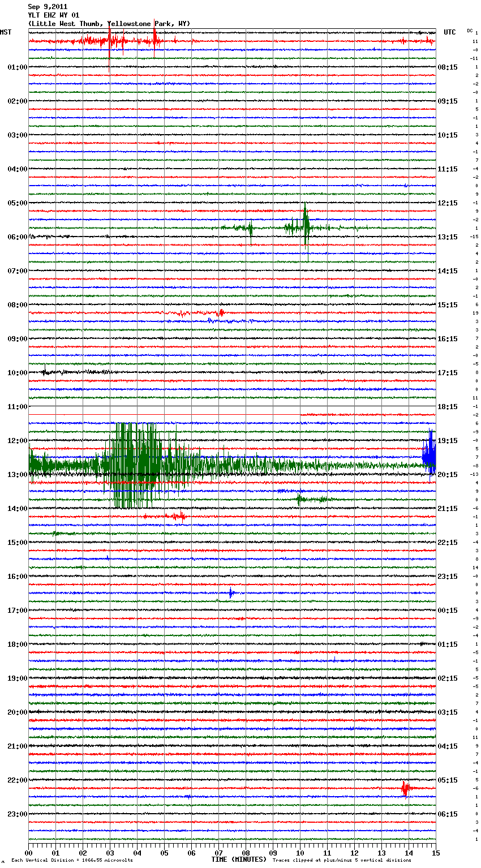
Task: Click the '08:00' MST hour label
Action: (x=18, y=305)
